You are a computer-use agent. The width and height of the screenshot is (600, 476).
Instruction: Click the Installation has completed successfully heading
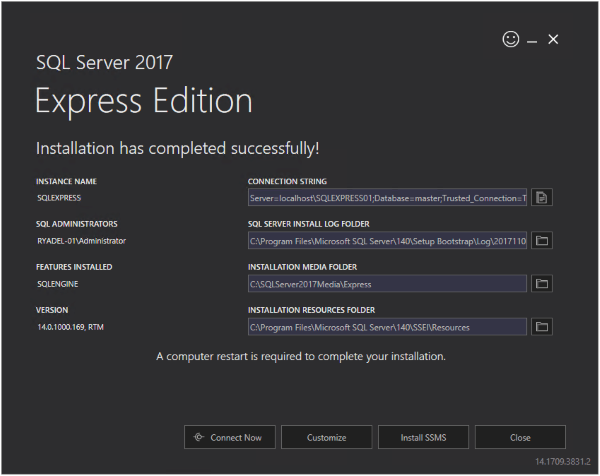pos(178,148)
